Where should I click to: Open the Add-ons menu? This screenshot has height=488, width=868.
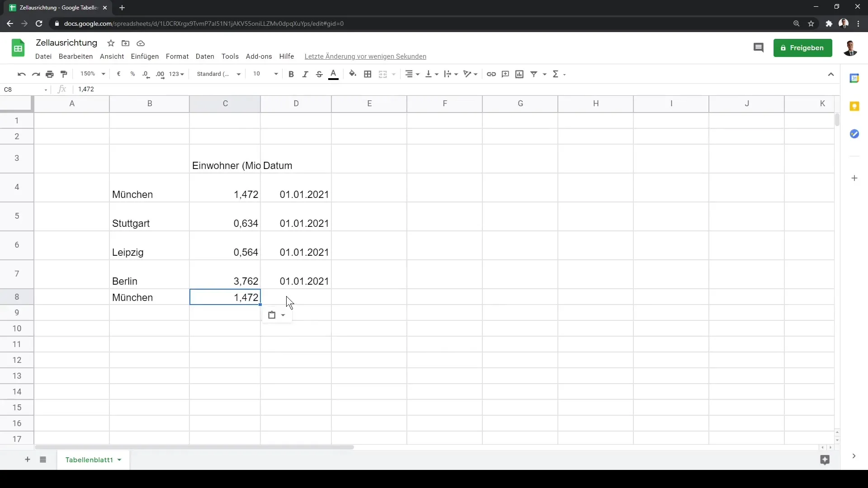click(259, 56)
